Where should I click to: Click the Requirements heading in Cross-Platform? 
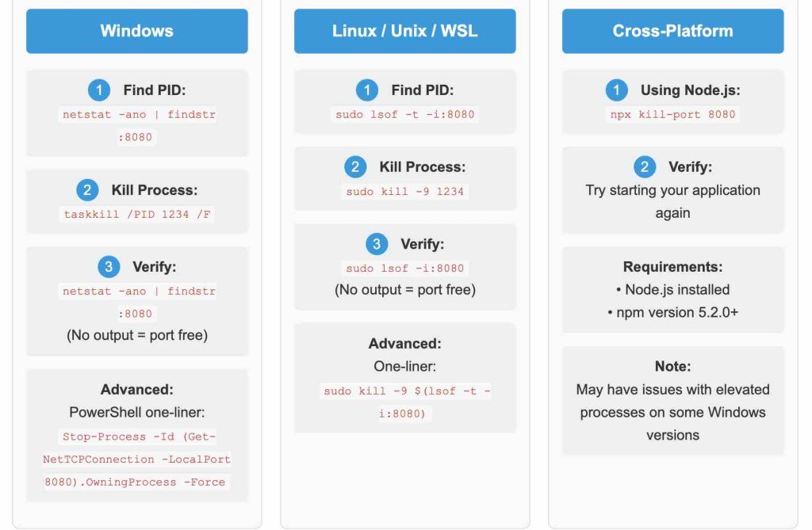672,267
